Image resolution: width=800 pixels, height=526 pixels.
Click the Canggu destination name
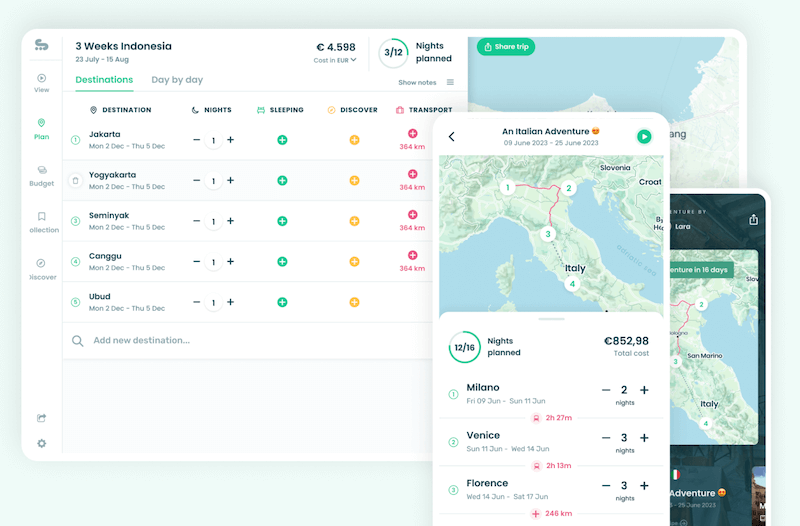tap(105, 256)
